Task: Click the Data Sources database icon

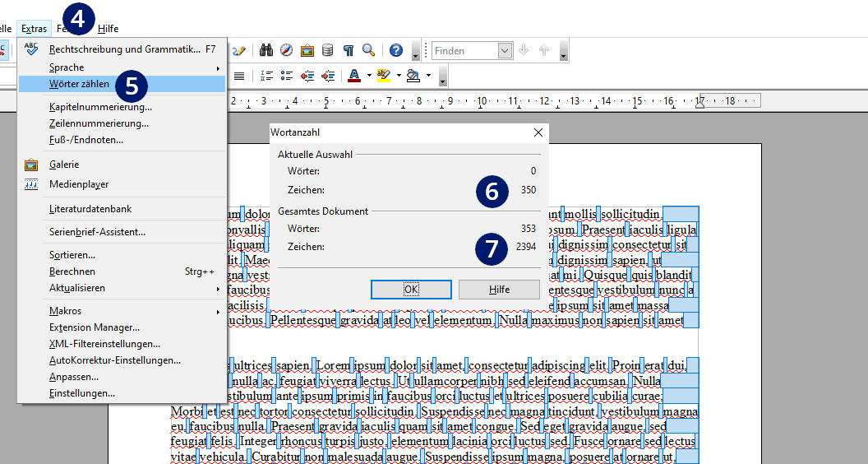Action: (x=328, y=50)
